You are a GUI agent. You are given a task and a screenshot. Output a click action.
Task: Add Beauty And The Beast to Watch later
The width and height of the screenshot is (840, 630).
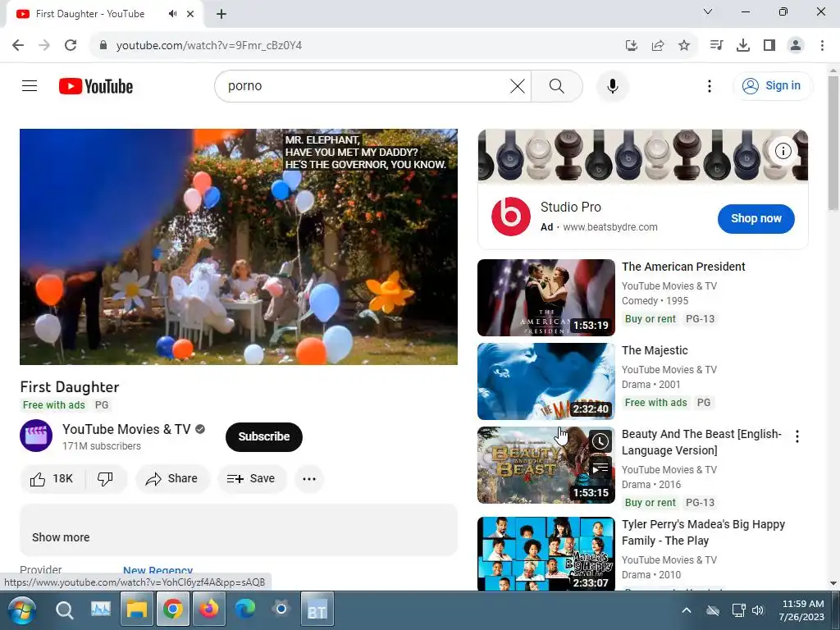pos(600,441)
